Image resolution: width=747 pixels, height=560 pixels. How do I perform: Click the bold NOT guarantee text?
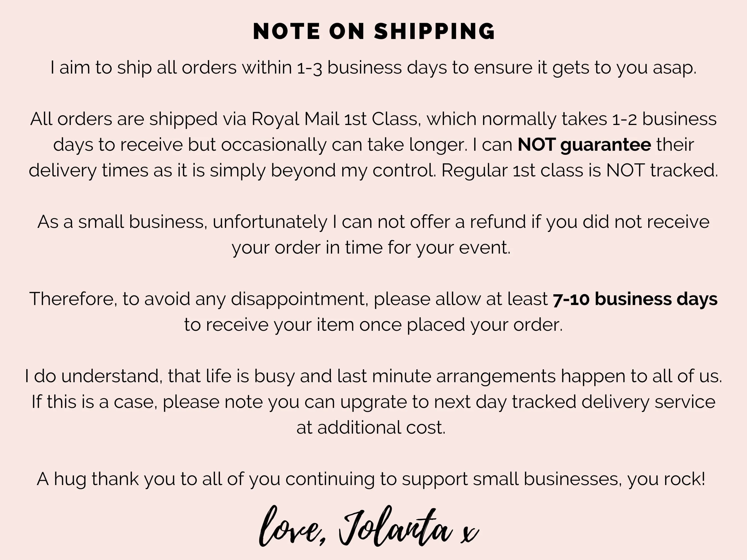tap(584, 144)
